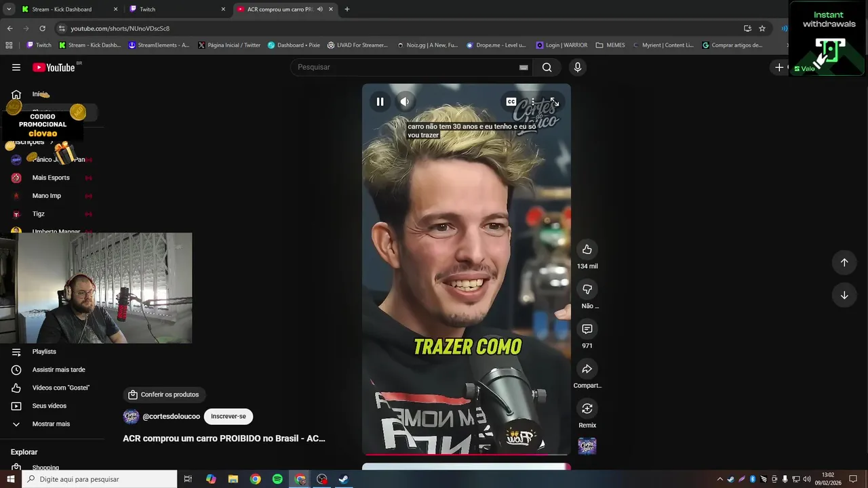Open Spotify from the taskbar
Image resolution: width=868 pixels, height=488 pixels.
(277, 479)
